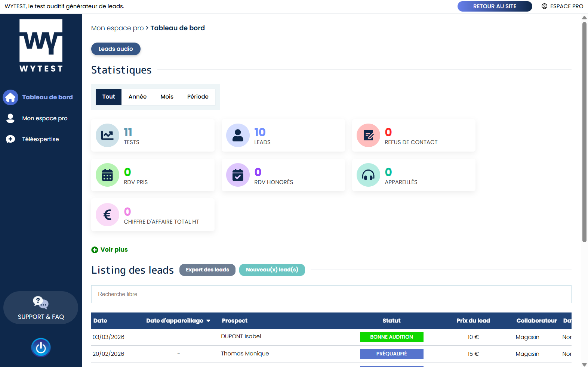This screenshot has width=588, height=367.
Task: Click the power logout icon in sidebar
Action: click(x=41, y=348)
